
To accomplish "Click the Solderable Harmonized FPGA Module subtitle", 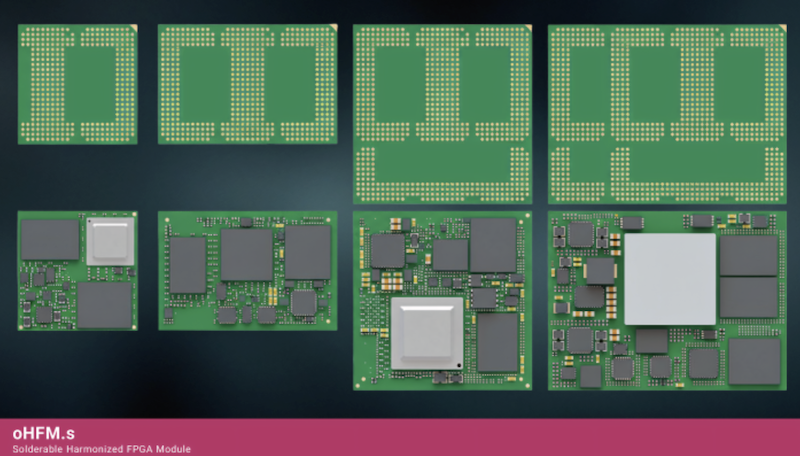I will [x=100, y=449].
